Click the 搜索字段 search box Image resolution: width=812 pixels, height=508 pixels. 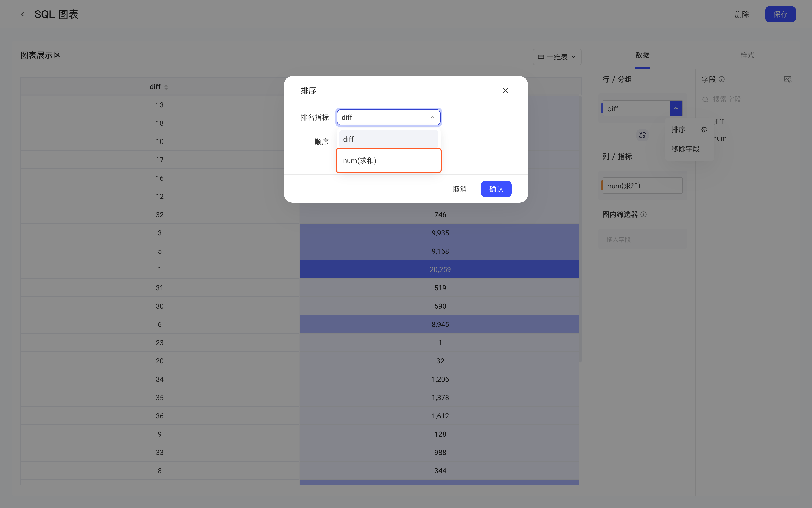[747, 100]
